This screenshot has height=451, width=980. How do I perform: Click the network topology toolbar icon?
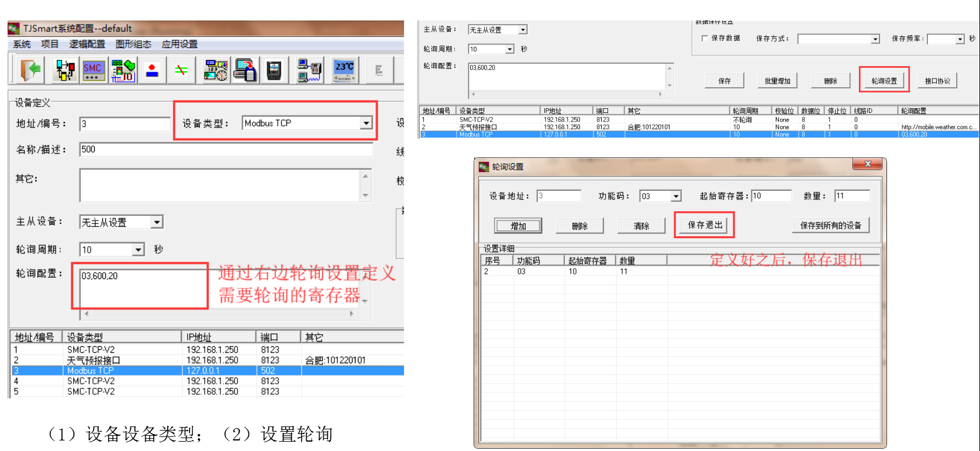coord(65,70)
